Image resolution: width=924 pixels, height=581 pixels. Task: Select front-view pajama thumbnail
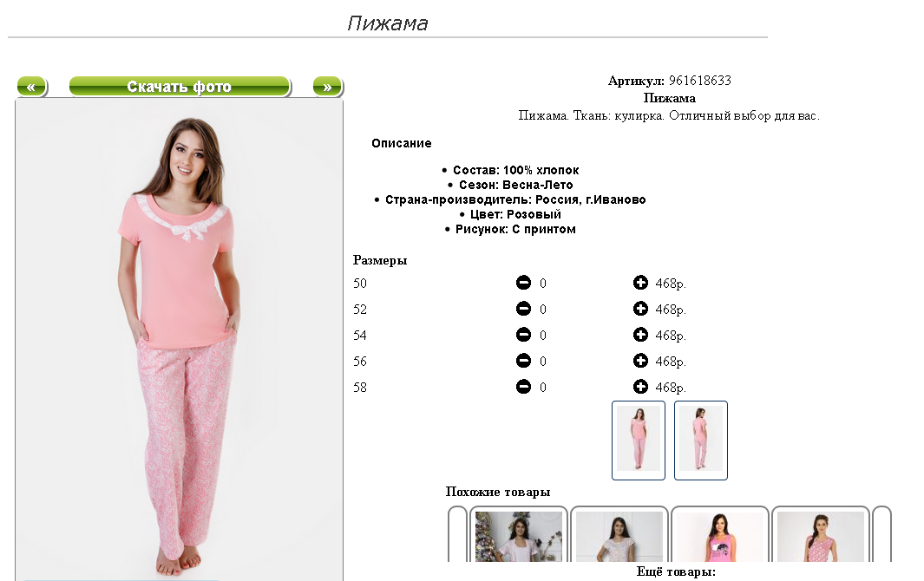click(639, 441)
